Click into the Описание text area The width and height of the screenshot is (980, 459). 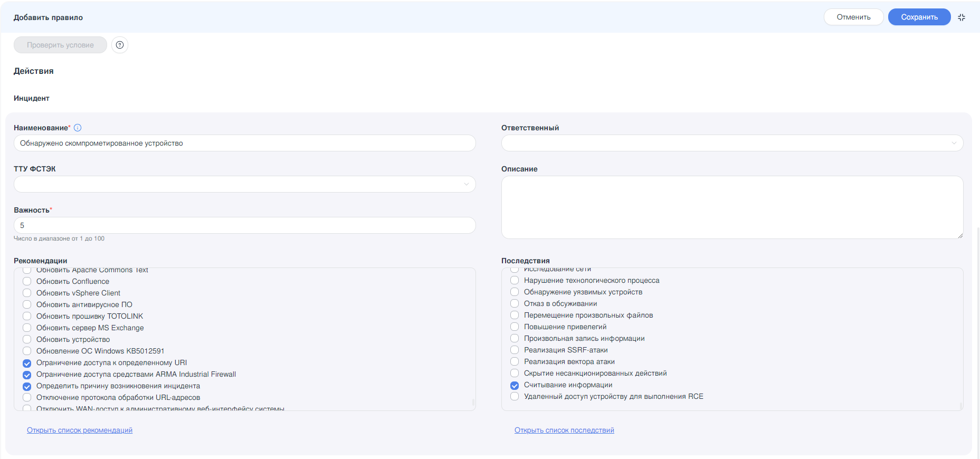click(732, 207)
